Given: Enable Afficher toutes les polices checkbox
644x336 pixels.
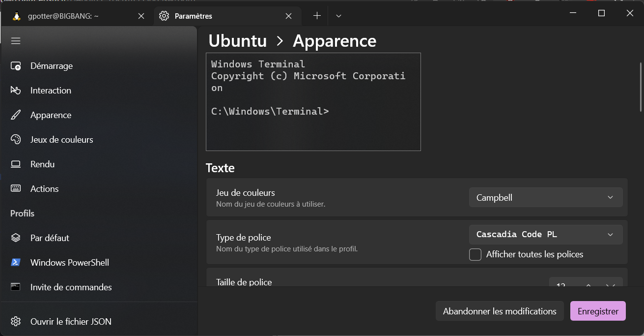Looking at the screenshot, I should (475, 254).
